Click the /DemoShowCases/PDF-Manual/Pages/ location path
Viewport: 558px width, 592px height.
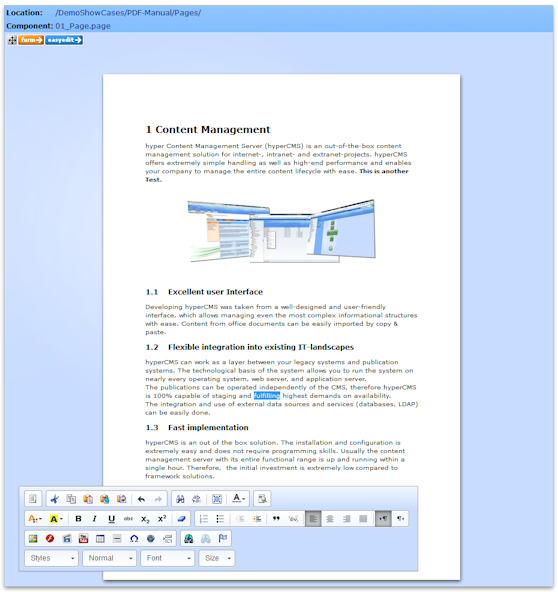(128, 13)
